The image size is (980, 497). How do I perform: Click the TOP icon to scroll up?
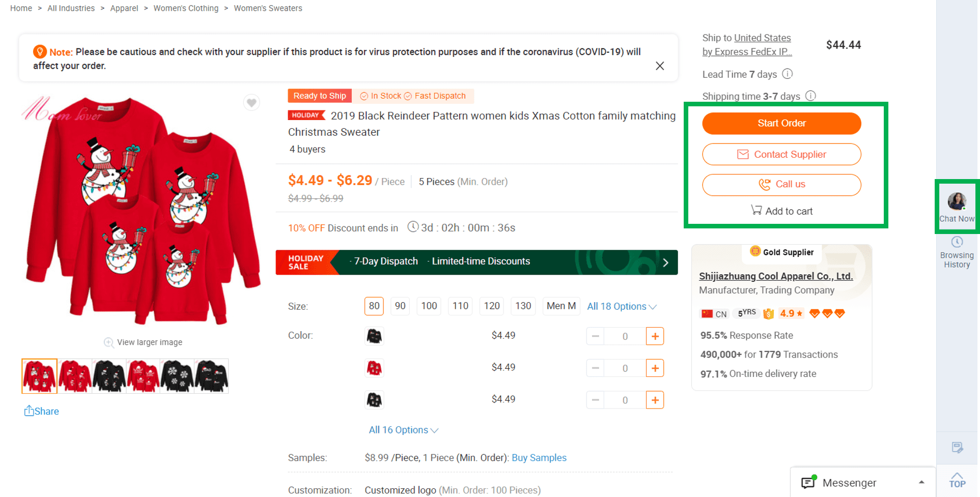click(x=958, y=481)
